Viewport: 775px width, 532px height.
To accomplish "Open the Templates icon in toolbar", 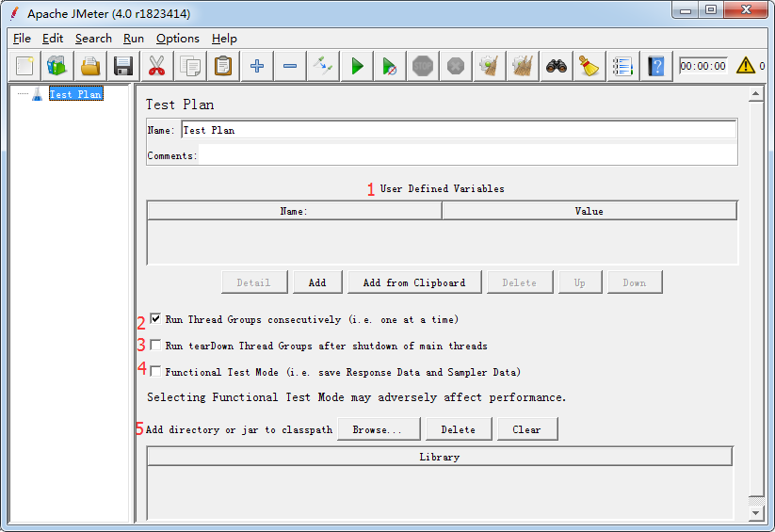I will pyautogui.click(x=57, y=66).
